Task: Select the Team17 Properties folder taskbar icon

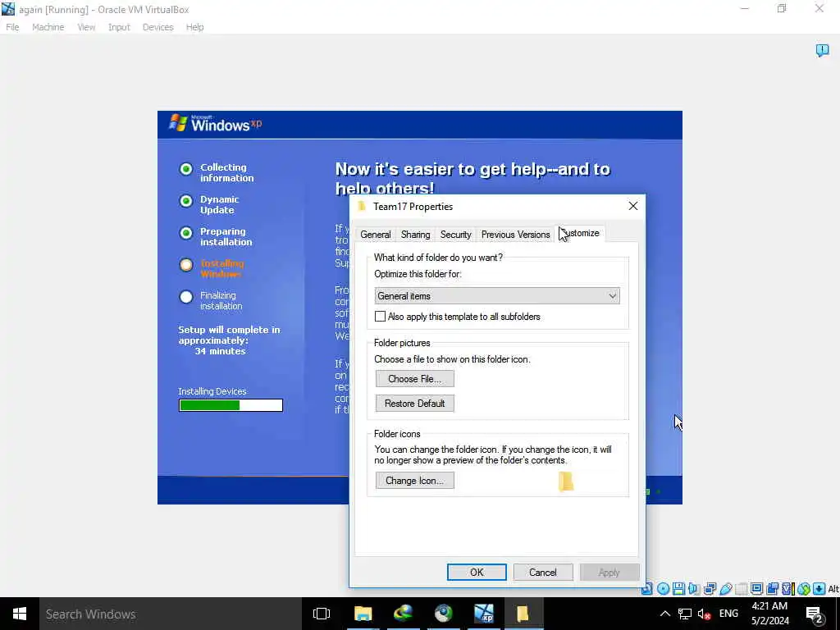Action: tap(523, 614)
